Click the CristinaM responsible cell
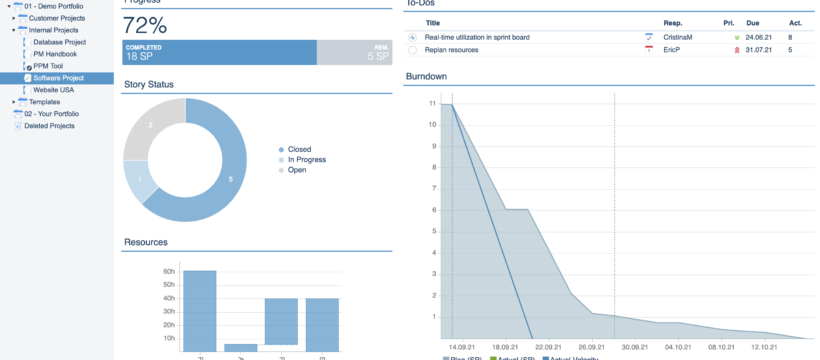 678,38
